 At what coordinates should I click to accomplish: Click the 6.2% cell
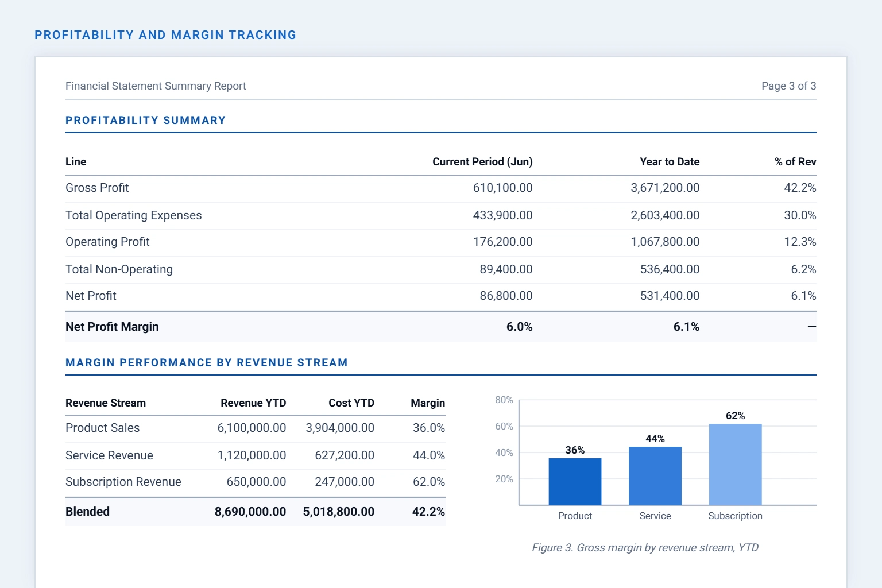tap(803, 269)
